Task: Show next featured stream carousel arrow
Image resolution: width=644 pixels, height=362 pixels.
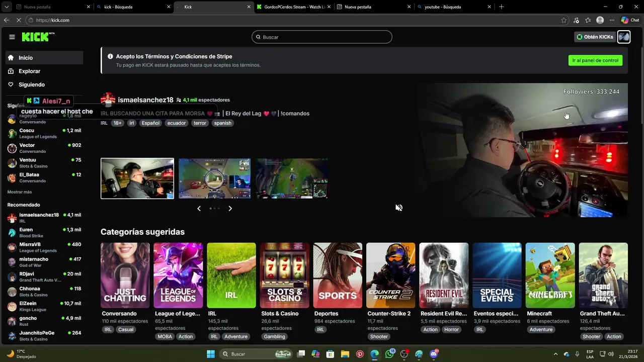Action: (230, 208)
